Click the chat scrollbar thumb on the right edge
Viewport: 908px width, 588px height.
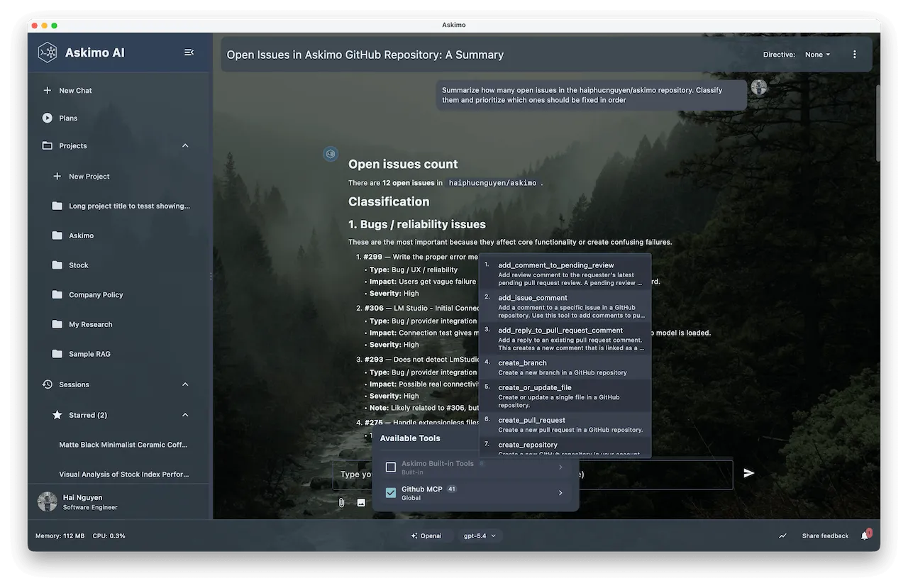click(x=877, y=122)
